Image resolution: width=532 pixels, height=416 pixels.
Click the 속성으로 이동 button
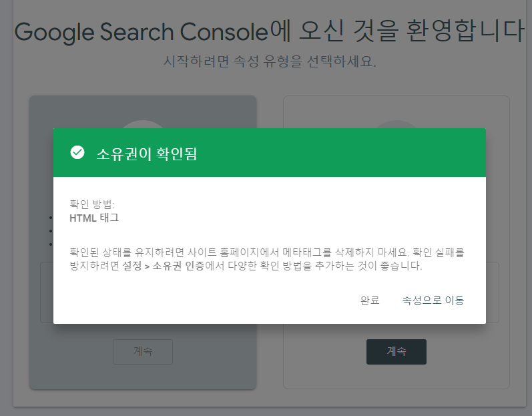(x=433, y=300)
